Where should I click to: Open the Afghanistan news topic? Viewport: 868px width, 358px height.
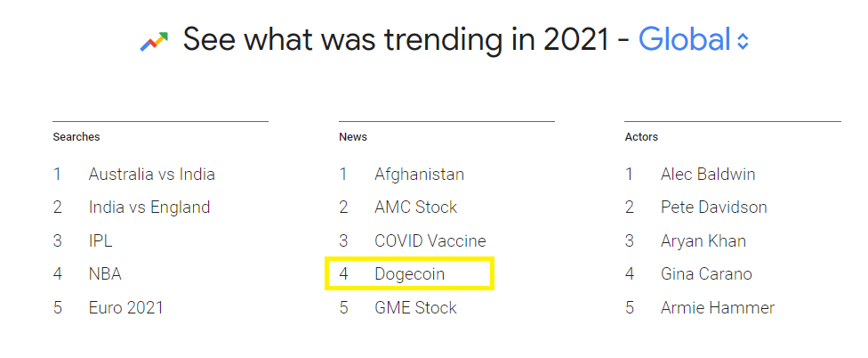(x=419, y=174)
